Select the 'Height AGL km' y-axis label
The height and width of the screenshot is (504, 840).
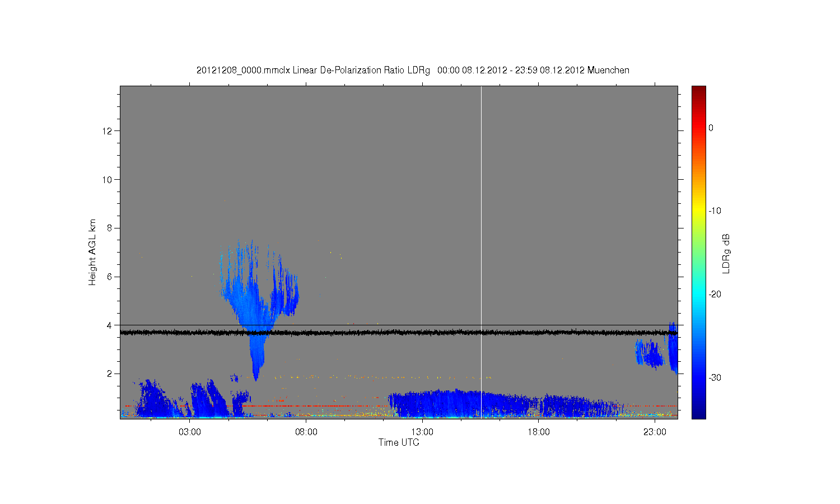pyautogui.click(x=92, y=252)
